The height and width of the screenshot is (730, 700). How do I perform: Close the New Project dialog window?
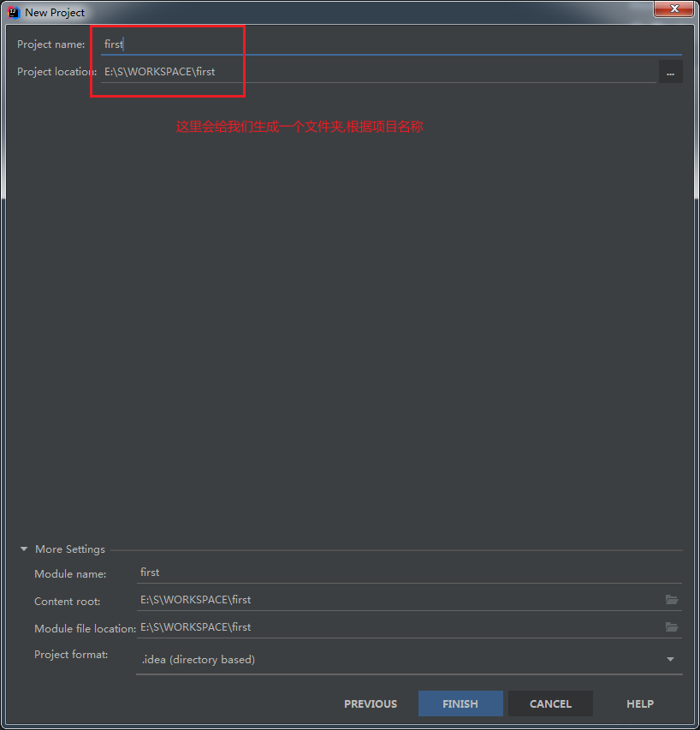click(674, 9)
